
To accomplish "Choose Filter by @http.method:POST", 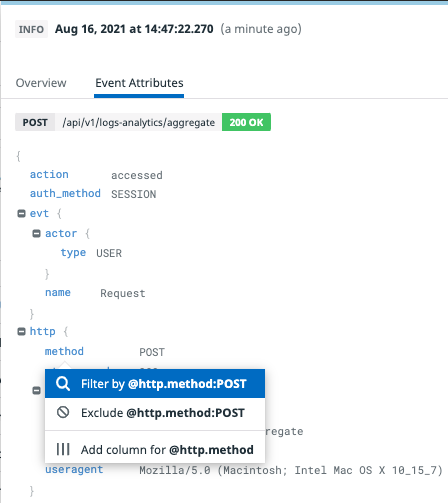I will point(155,383).
